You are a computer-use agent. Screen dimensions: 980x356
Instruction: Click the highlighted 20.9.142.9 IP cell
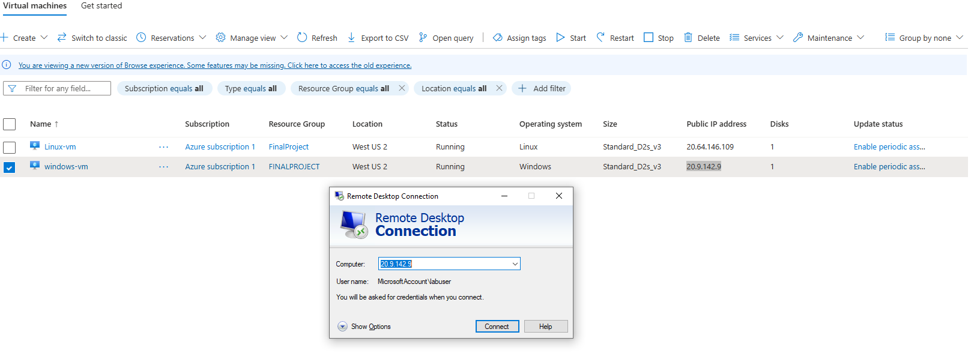[704, 166]
